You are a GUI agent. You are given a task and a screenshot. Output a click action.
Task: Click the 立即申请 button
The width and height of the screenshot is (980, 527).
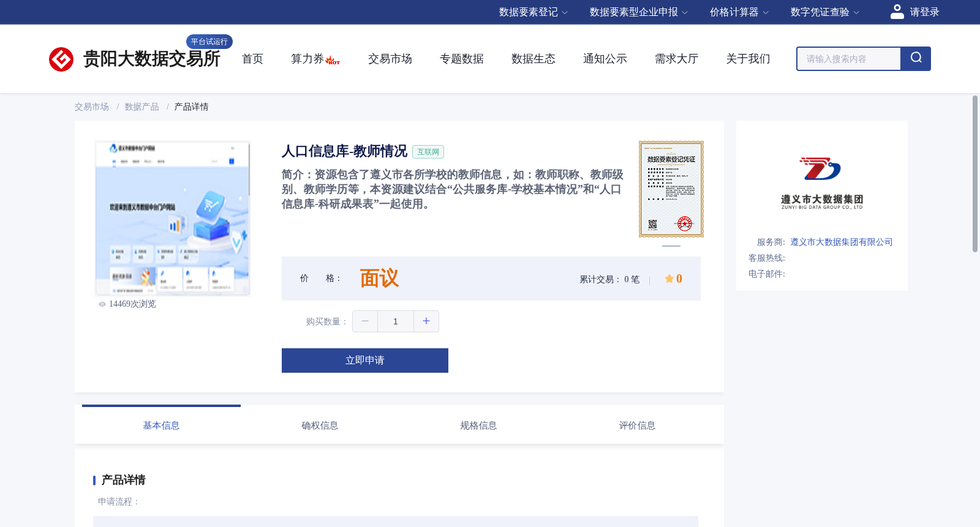[x=365, y=361]
